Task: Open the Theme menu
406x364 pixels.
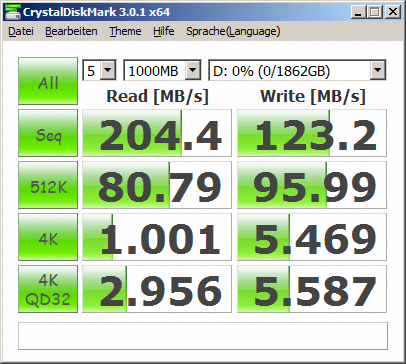Action: pos(125,31)
